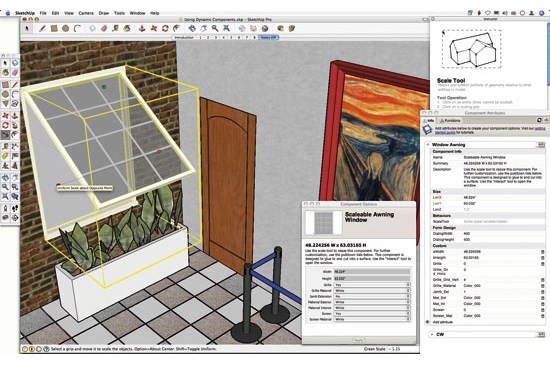Screen dimensions: 550x367
Task: Select the Orbit tool in top toolbar
Action: pyautogui.click(x=192, y=28)
